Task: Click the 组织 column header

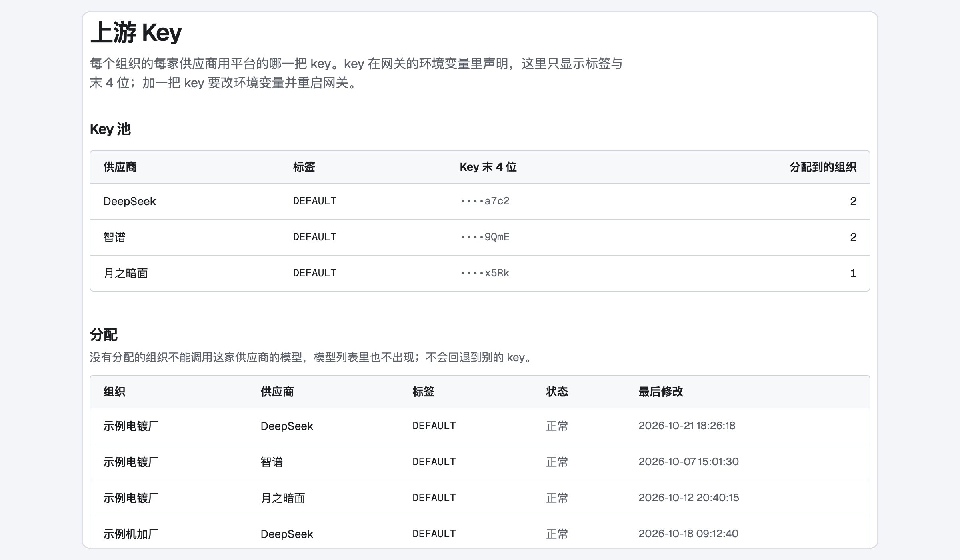Action: (114, 392)
